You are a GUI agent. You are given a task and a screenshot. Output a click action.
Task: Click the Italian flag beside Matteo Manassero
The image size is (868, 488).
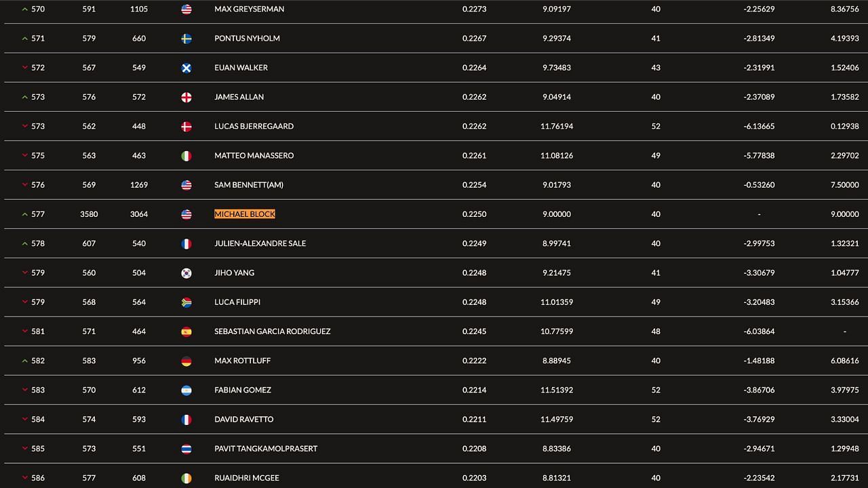point(186,156)
